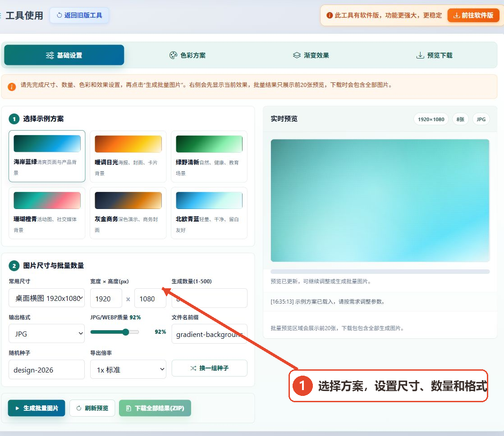
Task: Click the live gradient preview image
Action: tap(380, 200)
